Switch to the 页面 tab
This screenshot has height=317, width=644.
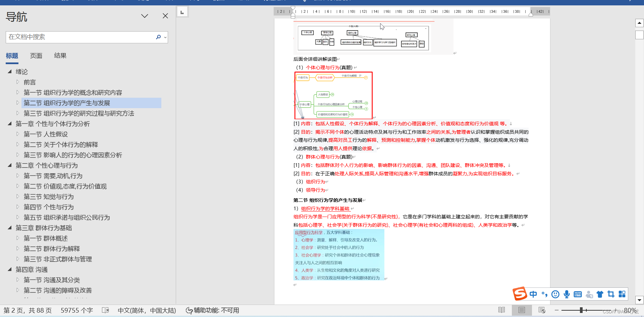(36, 56)
